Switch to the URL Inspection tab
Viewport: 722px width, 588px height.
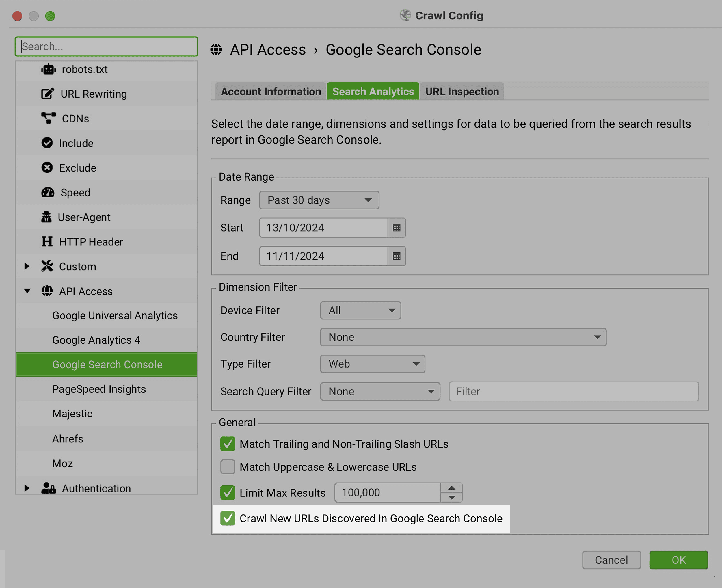[x=462, y=92]
